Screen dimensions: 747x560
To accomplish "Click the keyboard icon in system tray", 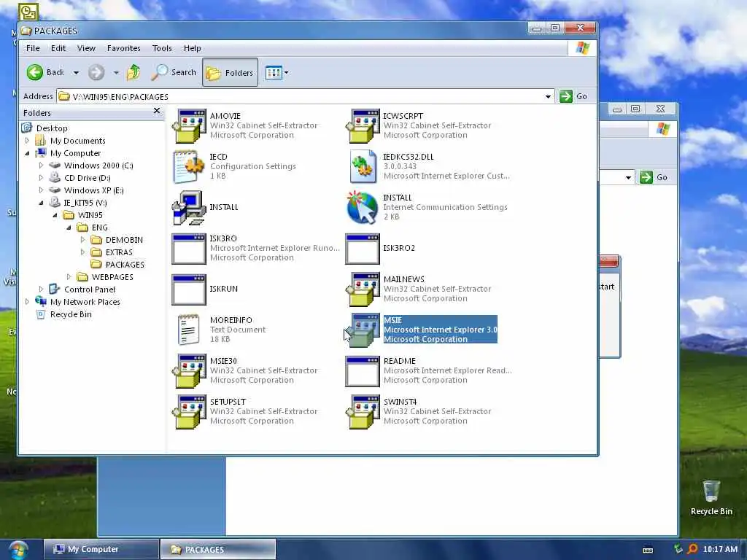I will pyautogui.click(x=648, y=550).
